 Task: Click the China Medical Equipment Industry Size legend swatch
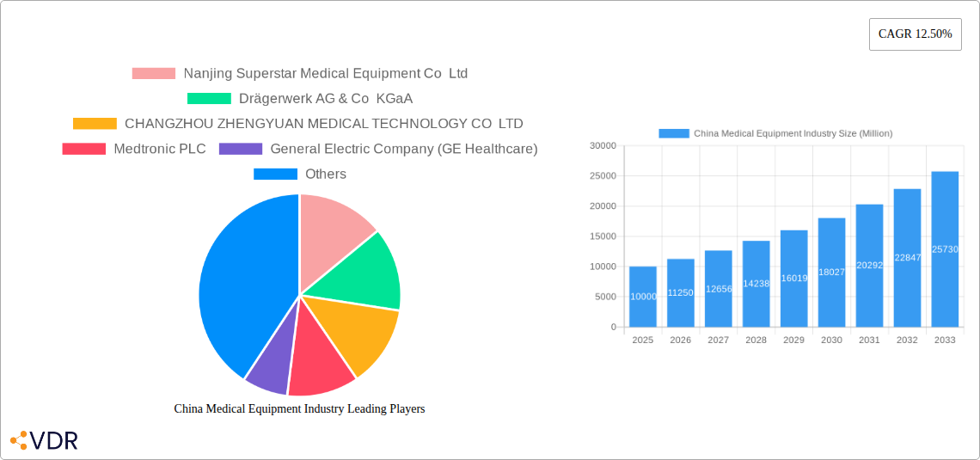tap(674, 133)
